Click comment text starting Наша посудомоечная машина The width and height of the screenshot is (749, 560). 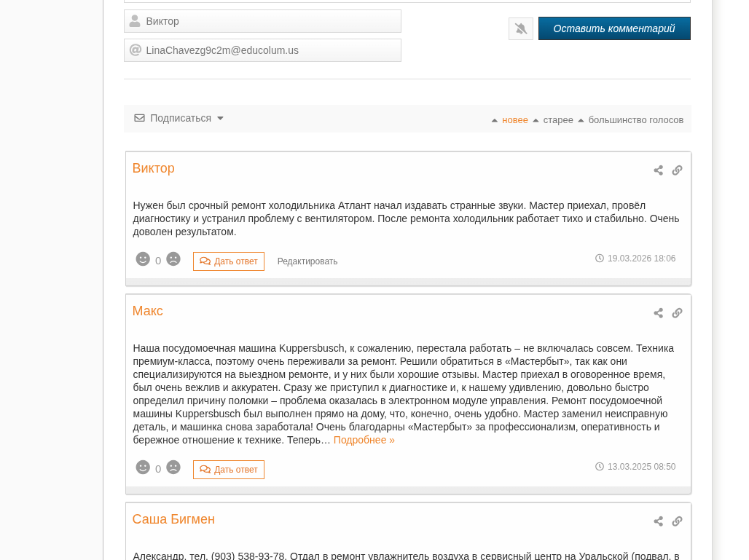[404, 394]
